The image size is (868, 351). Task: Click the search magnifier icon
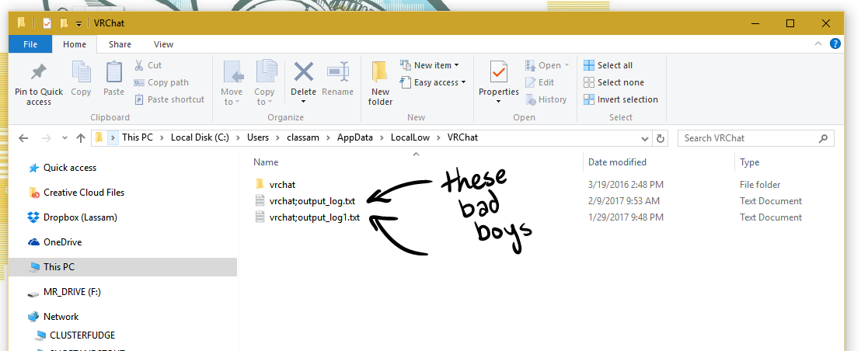pyautogui.click(x=823, y=138)
